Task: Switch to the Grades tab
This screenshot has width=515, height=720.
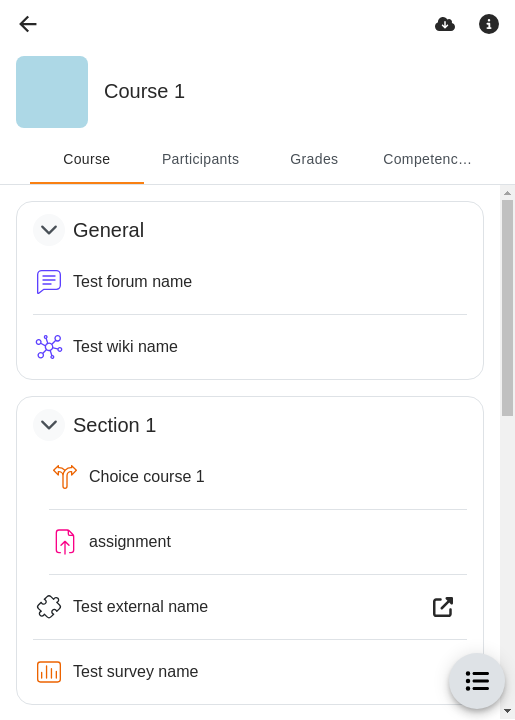Action: (314, 159)
